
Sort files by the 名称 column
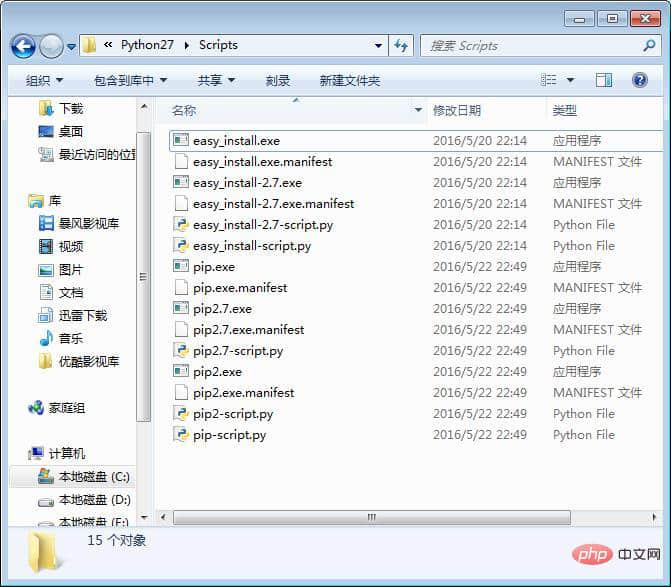[x=184, y=111]
